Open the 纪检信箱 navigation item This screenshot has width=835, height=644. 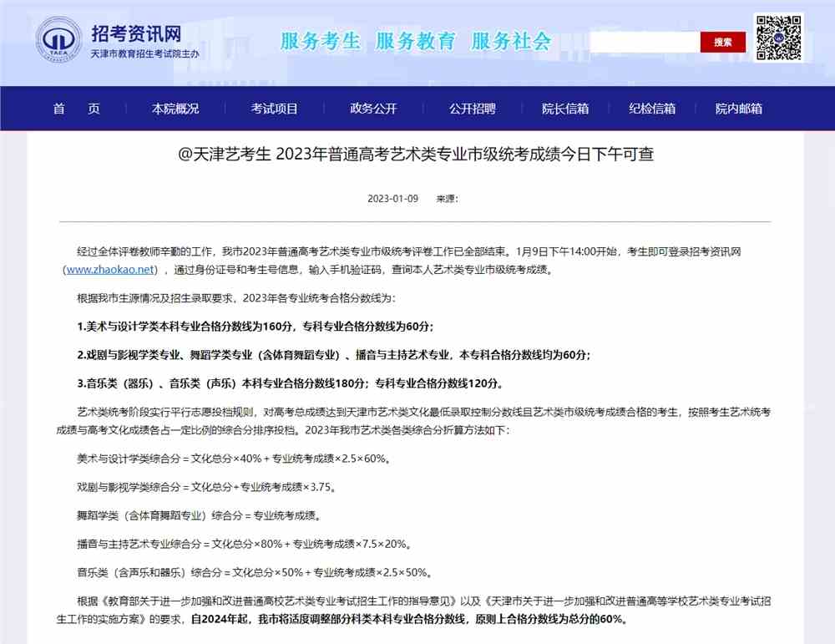coord(652,109)
